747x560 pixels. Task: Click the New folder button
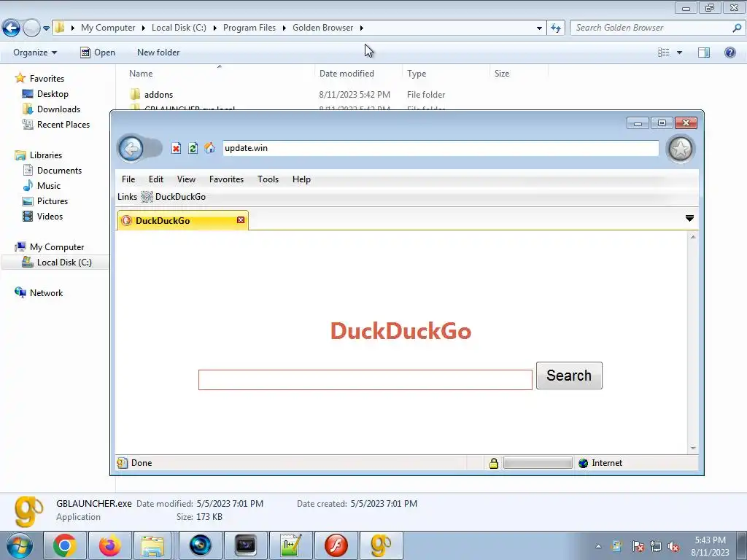[x=158, y=52]
